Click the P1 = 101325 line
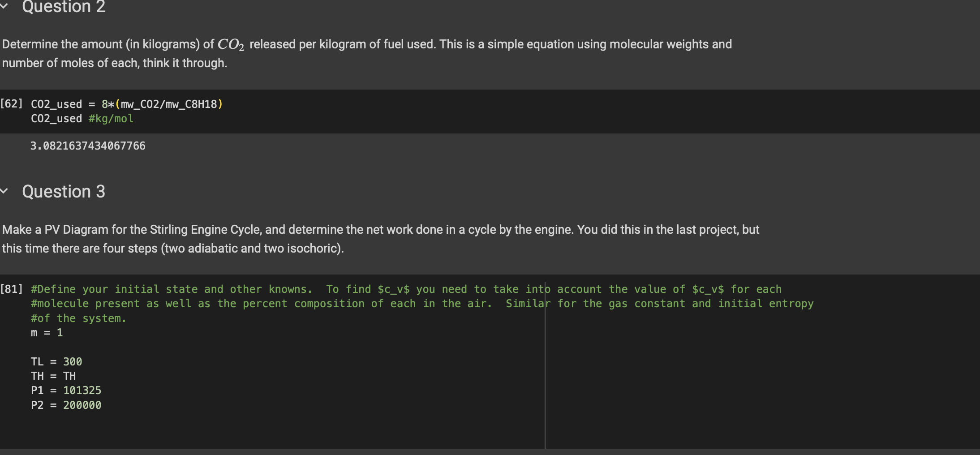980x455 pixels. point(66,391)
